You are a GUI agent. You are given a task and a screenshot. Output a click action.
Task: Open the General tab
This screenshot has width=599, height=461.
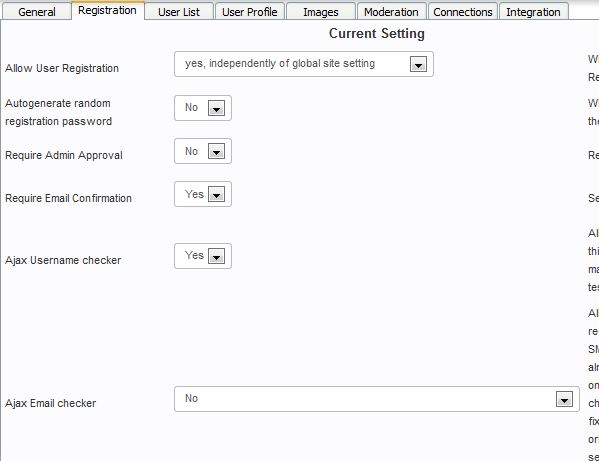pos(37,11)
